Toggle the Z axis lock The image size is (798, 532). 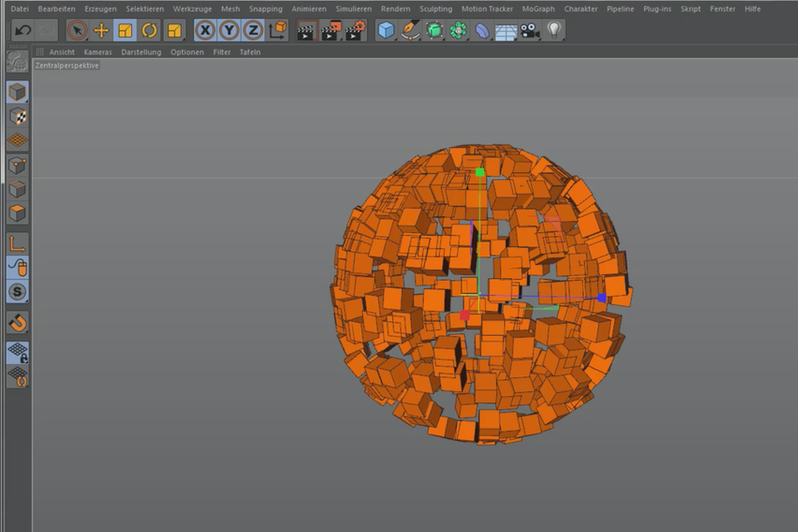(253, 31)
